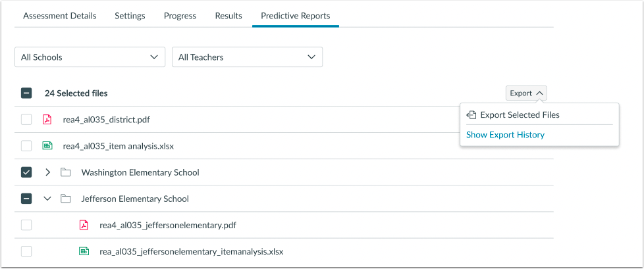The height and width of the screenshot is (269, 644).
Task: Expand the Washington Elementary School folder
Action: (x=47, y=172)
